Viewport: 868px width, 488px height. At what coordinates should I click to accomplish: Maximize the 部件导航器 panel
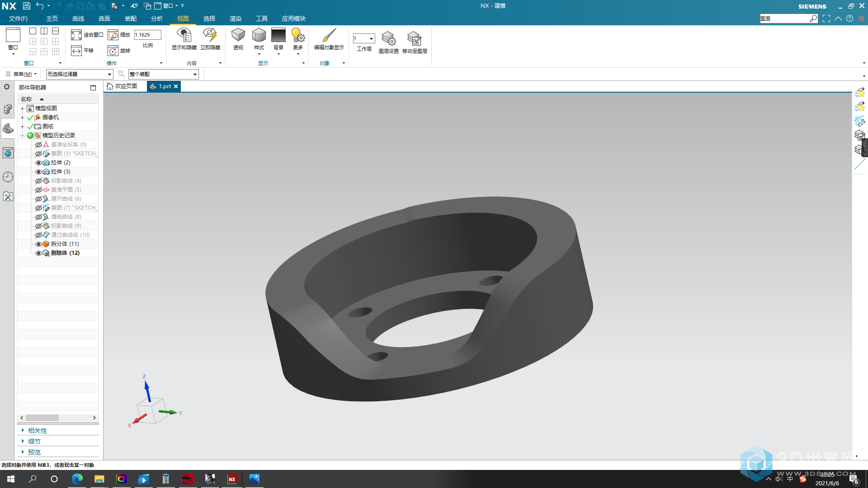[x=93, y=88]
